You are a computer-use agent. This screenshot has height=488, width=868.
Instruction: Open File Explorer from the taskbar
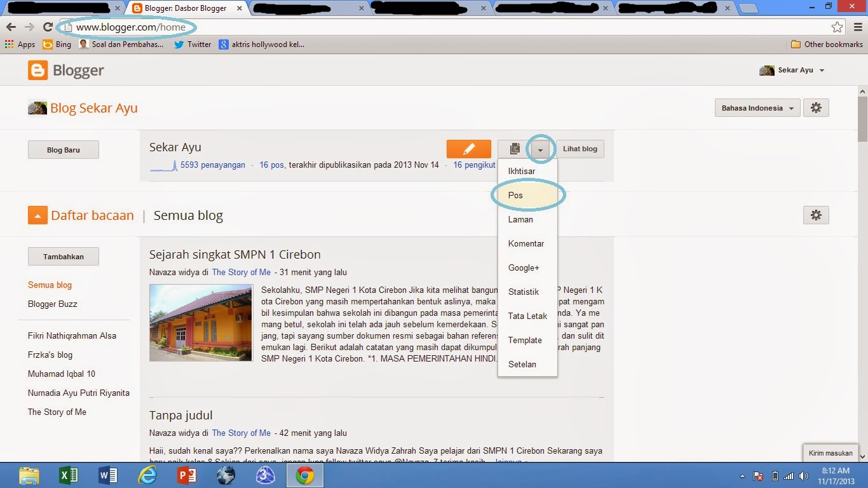[x=29, y=475]
